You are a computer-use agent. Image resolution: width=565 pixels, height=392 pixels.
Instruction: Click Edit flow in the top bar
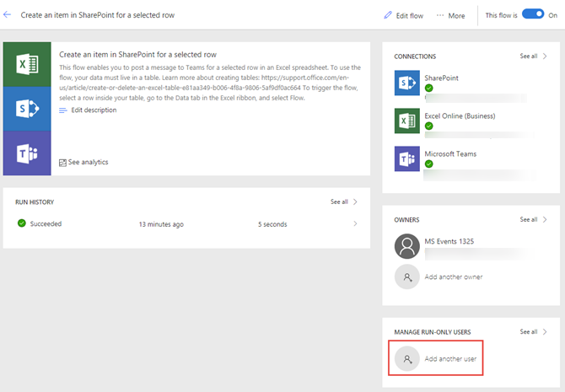[403, 15]
